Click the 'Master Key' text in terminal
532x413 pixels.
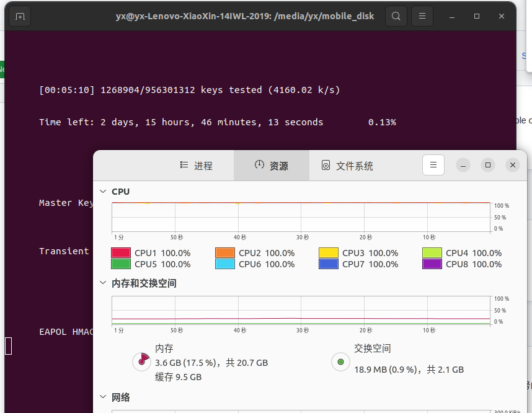tap(66, 203)
